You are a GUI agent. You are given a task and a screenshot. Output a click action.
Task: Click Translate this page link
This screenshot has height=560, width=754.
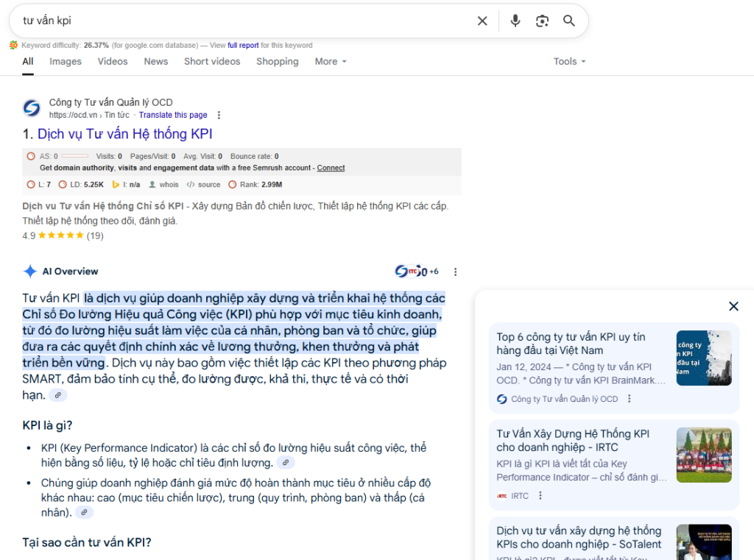[173, 115]
